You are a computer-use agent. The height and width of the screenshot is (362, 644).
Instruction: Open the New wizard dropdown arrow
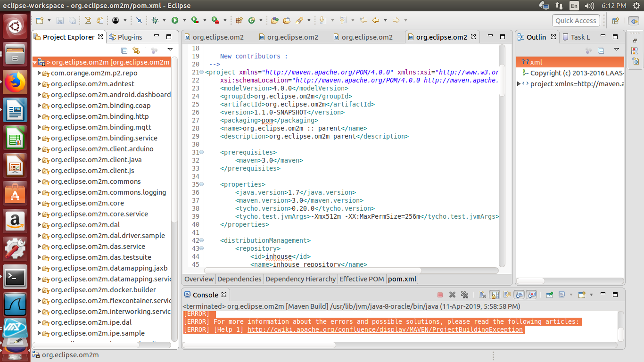tap(49, 20)
